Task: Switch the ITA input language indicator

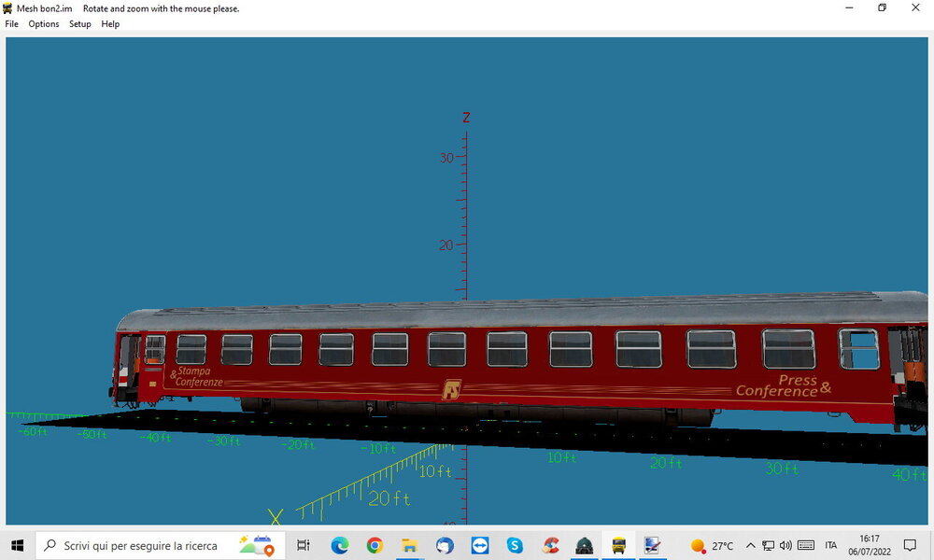Action: (831, 545)
